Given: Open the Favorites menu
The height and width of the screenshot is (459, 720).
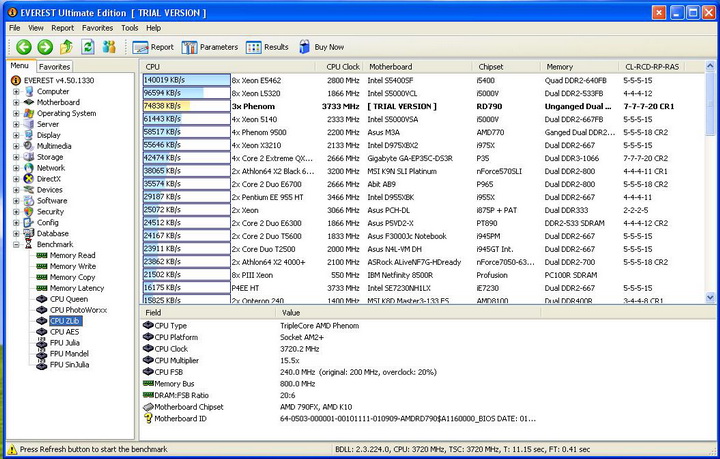Looking at the screenshot, I should (97, 28).
